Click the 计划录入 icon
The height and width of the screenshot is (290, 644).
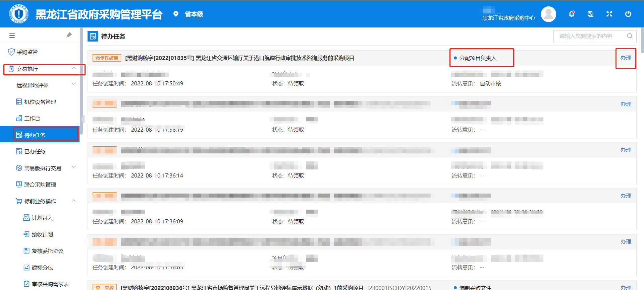(26, 218)
